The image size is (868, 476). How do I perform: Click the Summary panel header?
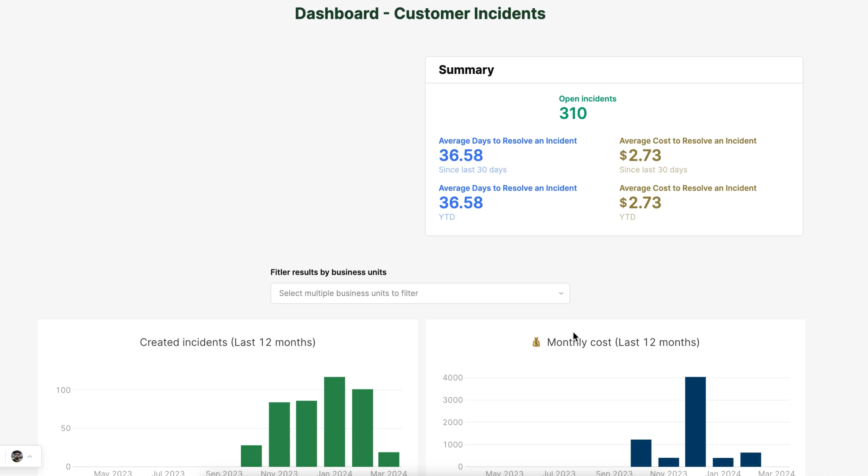466,70
